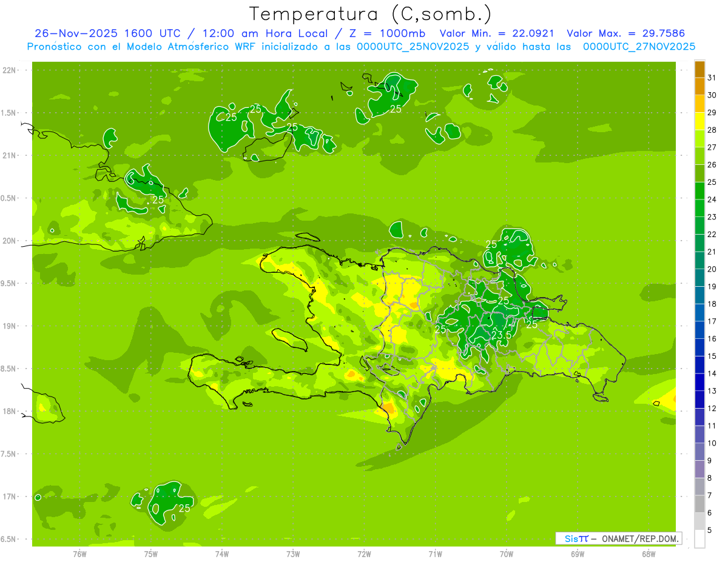This screenshot has height=562, width=728.
Task: Click legend scale value 17
Action: click(x=712, y=321)
